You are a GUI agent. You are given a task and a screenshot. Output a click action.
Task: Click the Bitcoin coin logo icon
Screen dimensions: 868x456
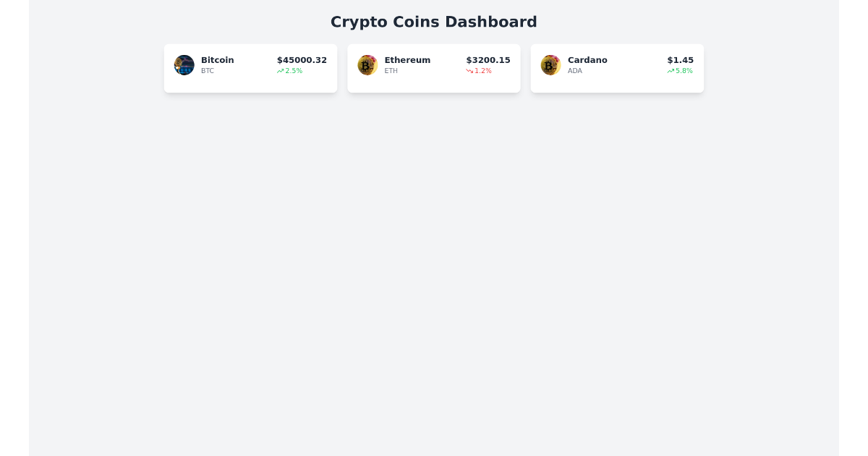click(184, 65)
